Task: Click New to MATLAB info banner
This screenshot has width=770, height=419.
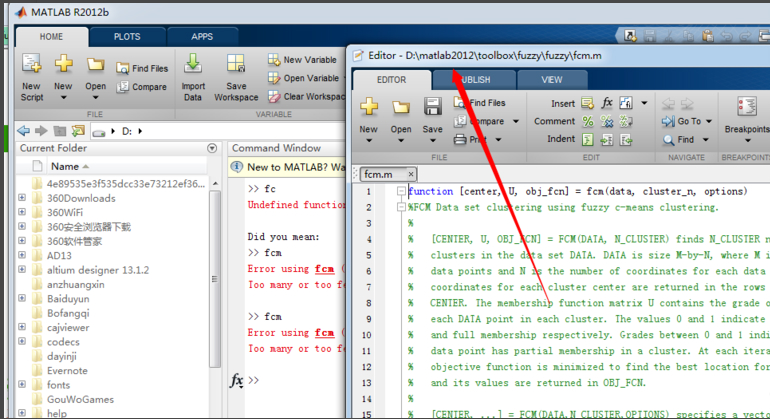Action: pos(288,167)
